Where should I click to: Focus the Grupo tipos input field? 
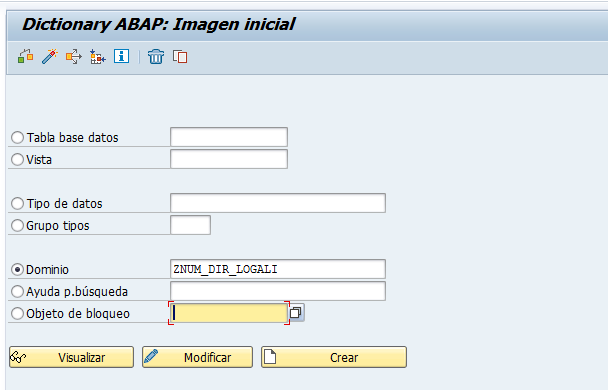(x=190, y=225)
